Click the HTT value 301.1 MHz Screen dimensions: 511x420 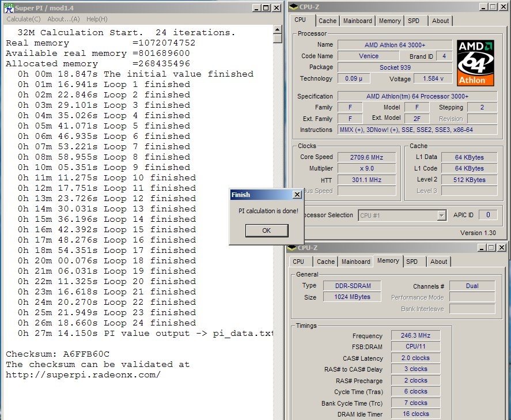(x=366, y=180)
